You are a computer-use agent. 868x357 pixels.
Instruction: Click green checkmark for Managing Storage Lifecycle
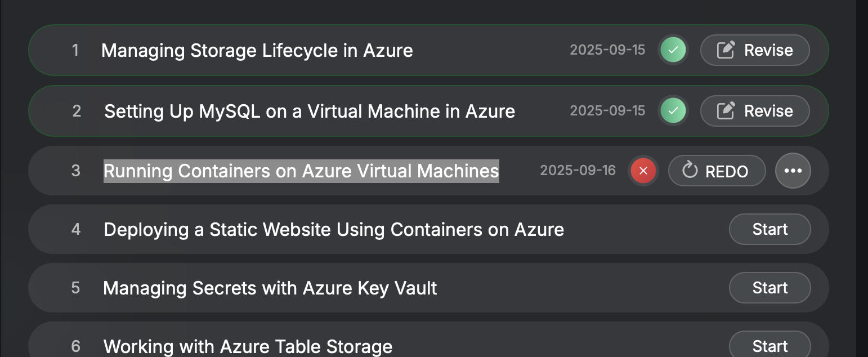pyautogui.click(x=673, y=50)
